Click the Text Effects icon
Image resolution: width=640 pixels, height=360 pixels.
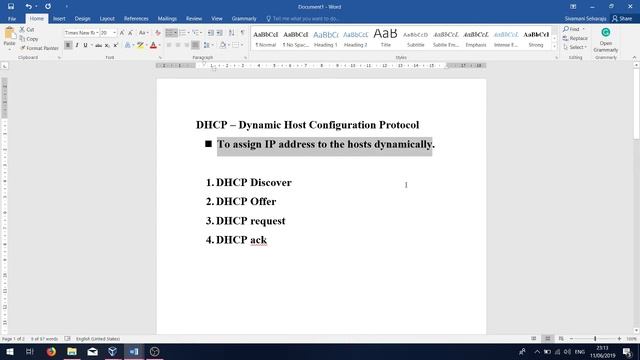pyautogui.click(x=128, y=45)
